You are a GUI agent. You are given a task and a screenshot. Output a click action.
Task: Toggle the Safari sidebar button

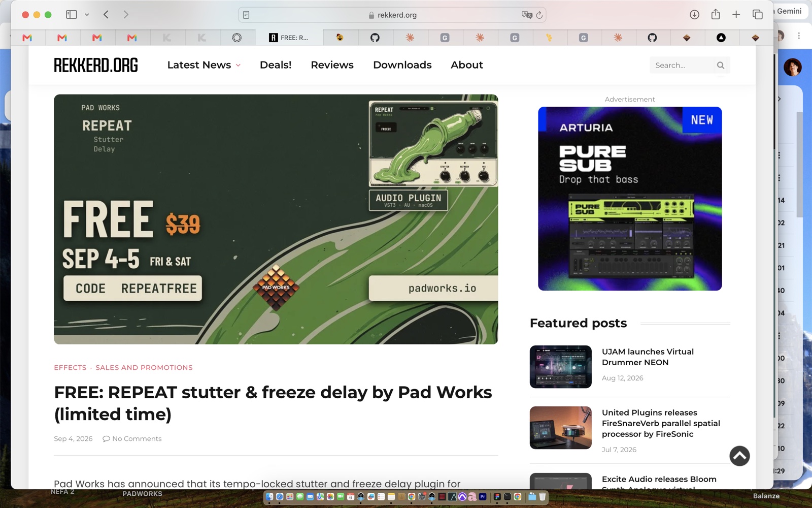click(72, 15)
